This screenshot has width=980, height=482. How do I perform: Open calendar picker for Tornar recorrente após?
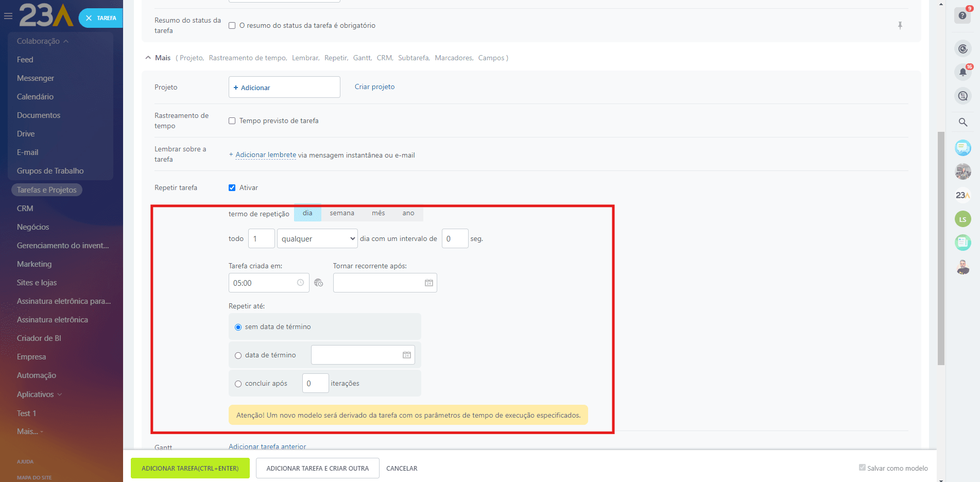pyautogui.click(x=428, y=283)
